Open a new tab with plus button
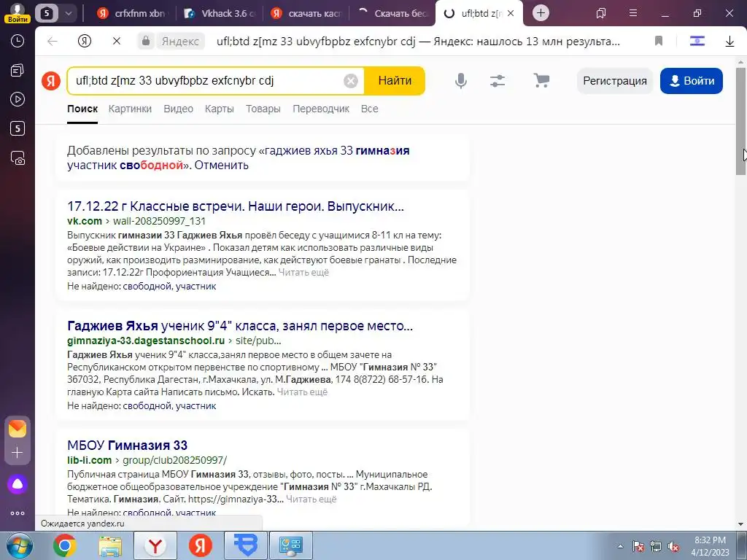The image size is (747, 560). pyautogui.click(x=541, y=13)
